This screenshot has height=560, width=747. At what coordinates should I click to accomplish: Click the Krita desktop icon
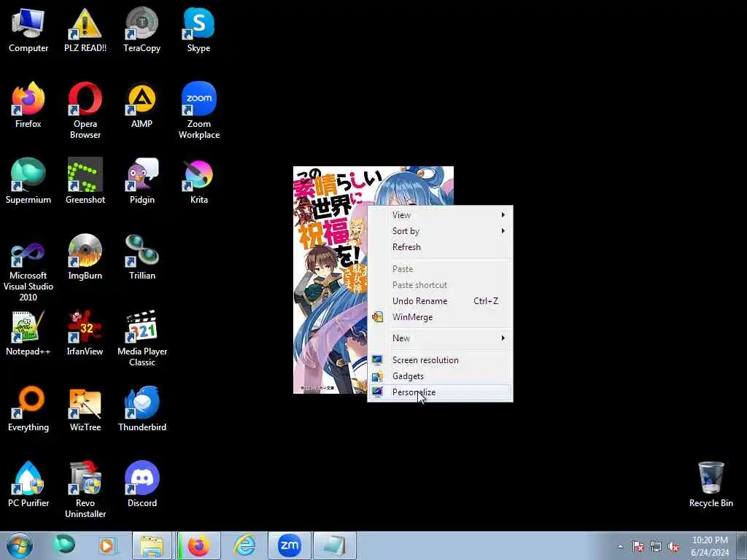click(x=198, y=181)
